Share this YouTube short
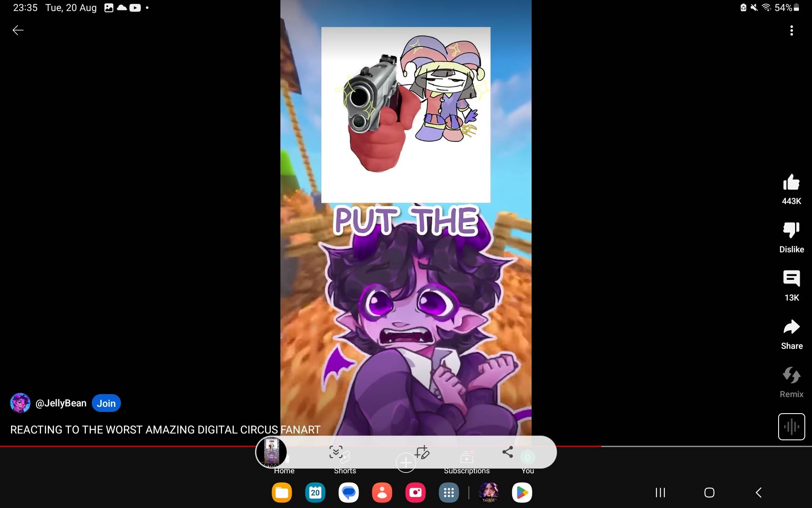The width and height of the screenshot is (812, 508). [x=791, y=327]
